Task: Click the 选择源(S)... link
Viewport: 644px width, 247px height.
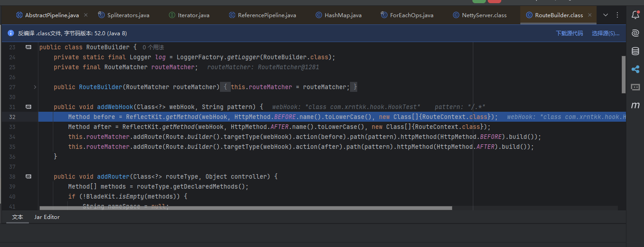Action: (x=606, y=33)
